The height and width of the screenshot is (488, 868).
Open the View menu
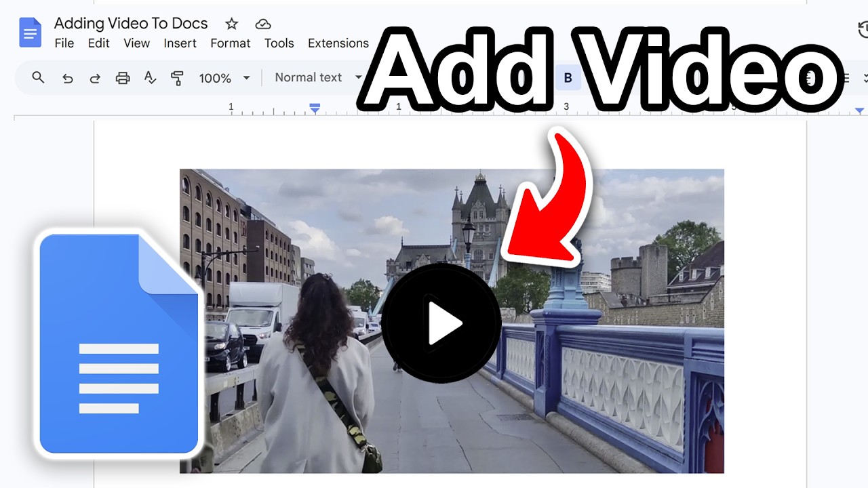tap(136, 43)
